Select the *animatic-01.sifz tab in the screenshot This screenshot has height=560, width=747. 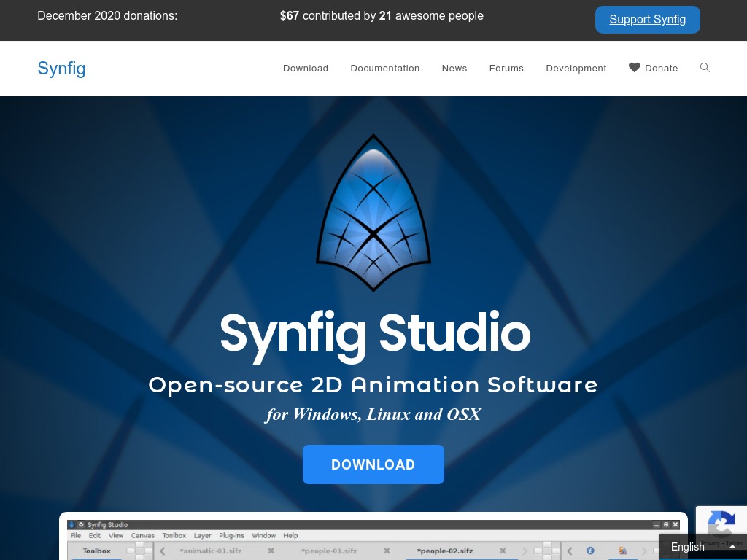(x=211, y=551)
